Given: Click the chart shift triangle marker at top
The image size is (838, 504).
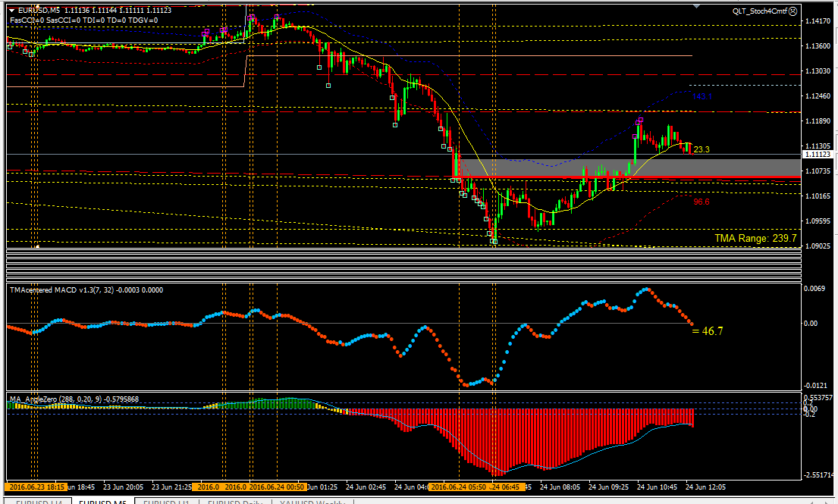Looking at the screenshot, I should pos(696,6).
